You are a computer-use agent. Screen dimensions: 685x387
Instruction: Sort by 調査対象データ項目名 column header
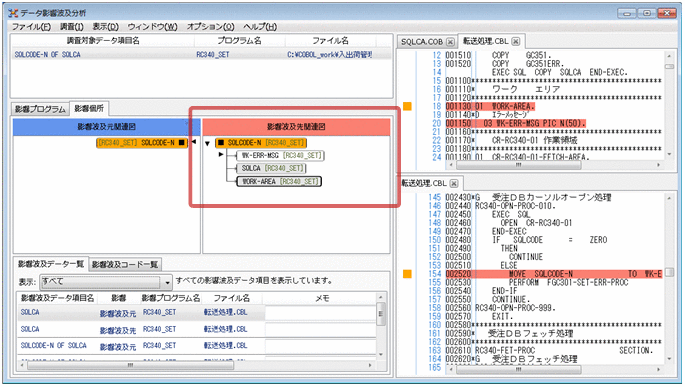click(103, 41)
